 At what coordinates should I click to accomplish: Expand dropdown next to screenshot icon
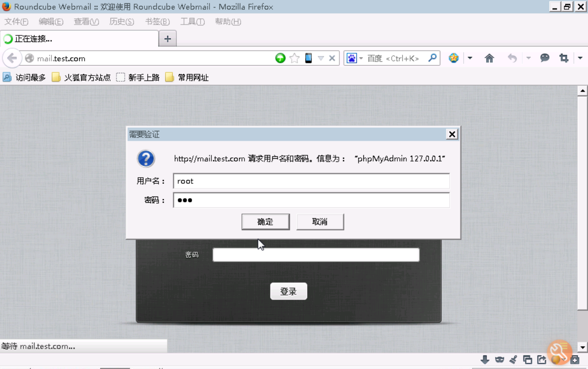tap(580, 58)
